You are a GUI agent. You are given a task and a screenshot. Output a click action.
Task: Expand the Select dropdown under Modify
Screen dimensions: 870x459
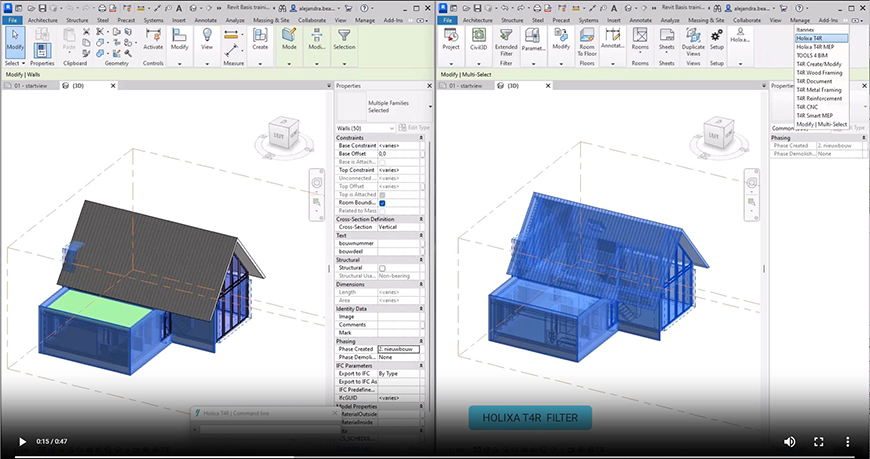click(15, 63)
